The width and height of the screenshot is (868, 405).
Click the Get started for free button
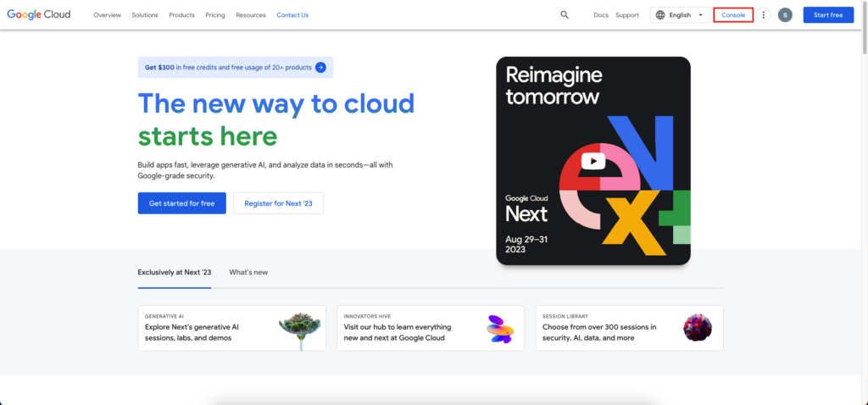pos(181,203)
